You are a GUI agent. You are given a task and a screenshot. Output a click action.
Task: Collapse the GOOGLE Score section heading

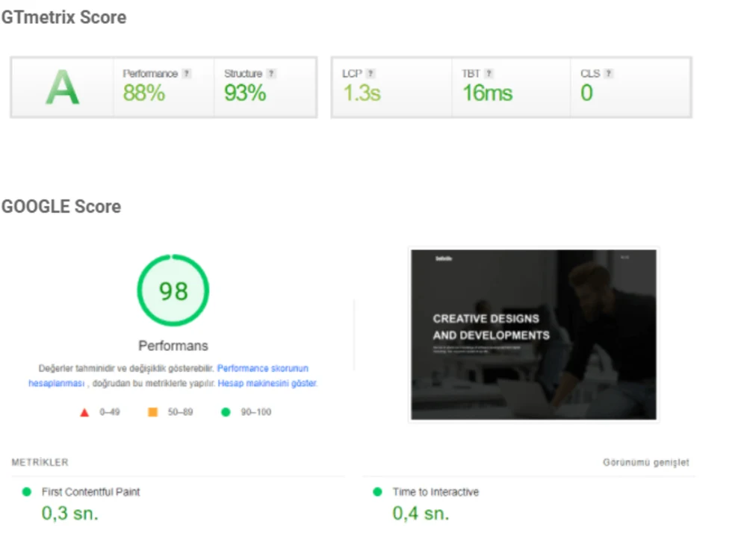click(x=61, y=206)
